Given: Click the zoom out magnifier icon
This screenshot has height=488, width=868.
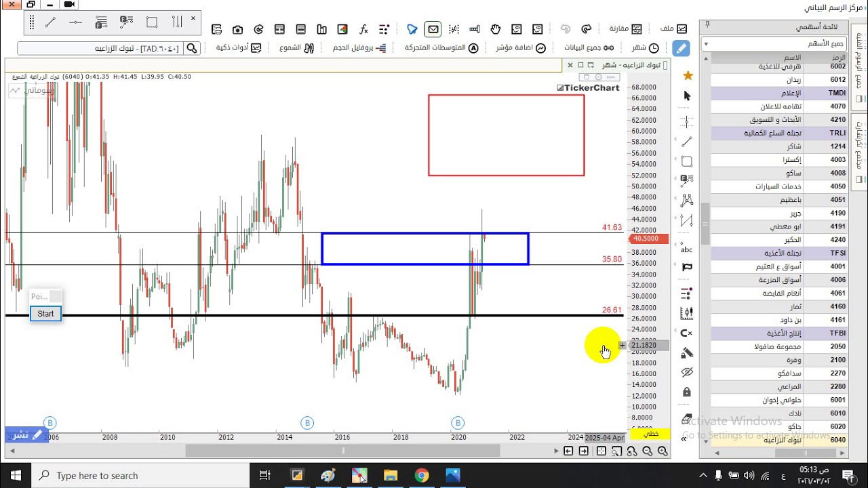Looking at the screenshot, I should pos(647,451).
